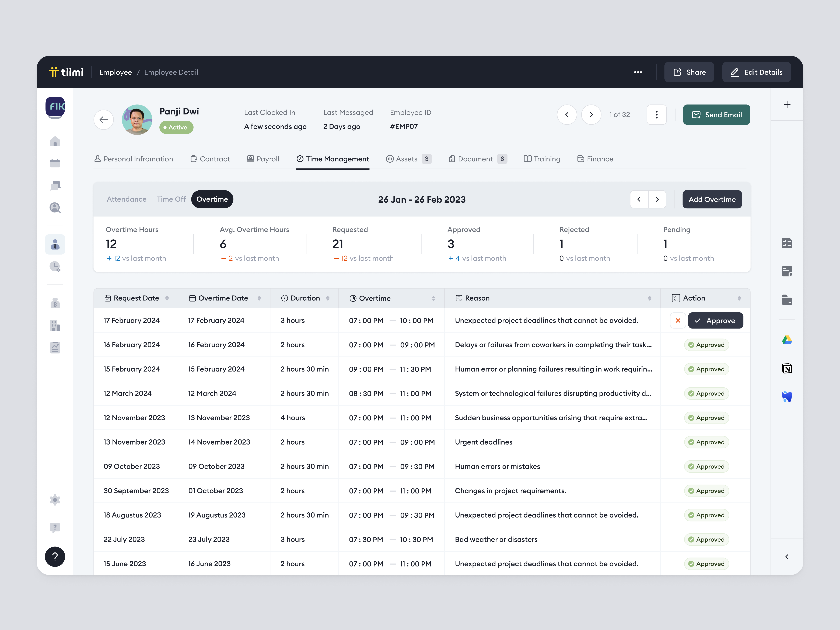840x630 pixels.
Task: Open the Calendar icon in the left sidebar
Action: click(x=55, y=163)
